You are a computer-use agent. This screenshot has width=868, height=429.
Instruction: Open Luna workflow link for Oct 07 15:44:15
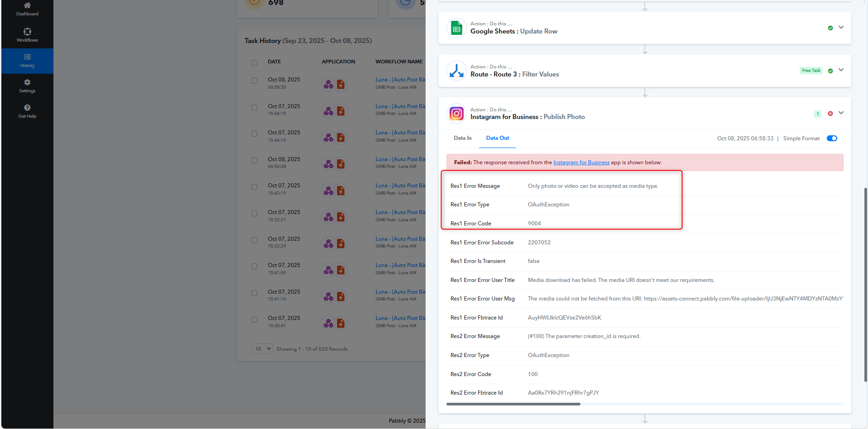click(x=400, y=106)
